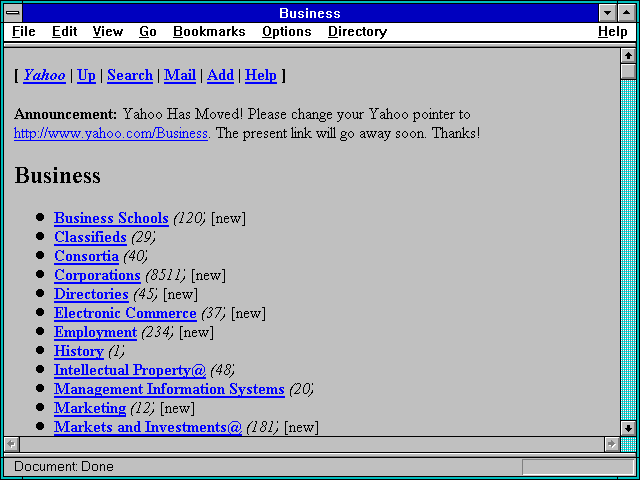Click the horizontal scrollbar right arrow
This screenshot has height=480, width=640.
(612, 444)
